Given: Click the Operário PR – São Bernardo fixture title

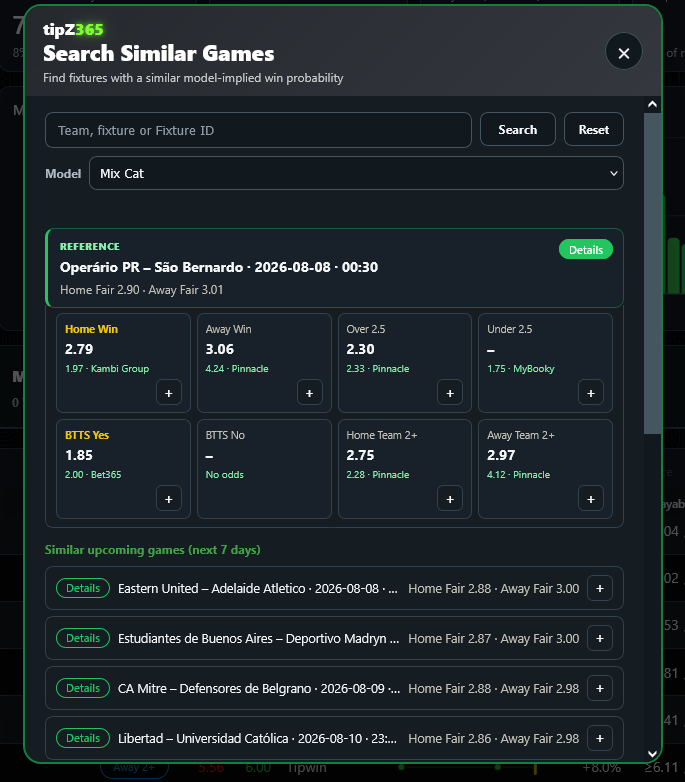Looking at the screenshot, I should tap(219, 267).
